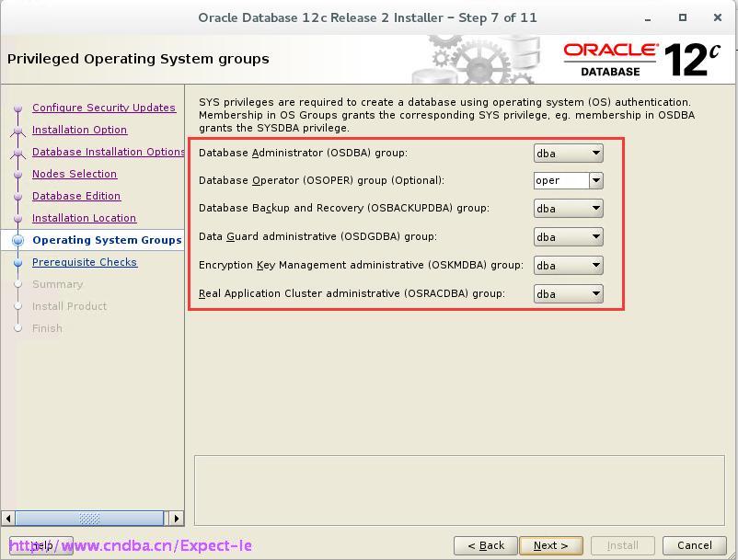
Task: Click the 'Real Application Cluster administrative (OSRACDBA) group:' label
Action: click(x=352, y=293)
